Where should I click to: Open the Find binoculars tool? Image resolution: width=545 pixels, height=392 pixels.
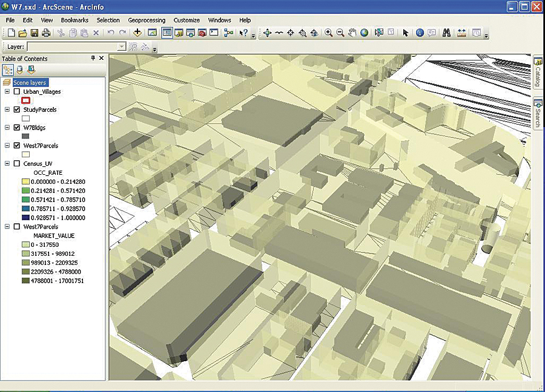[446, 33]
